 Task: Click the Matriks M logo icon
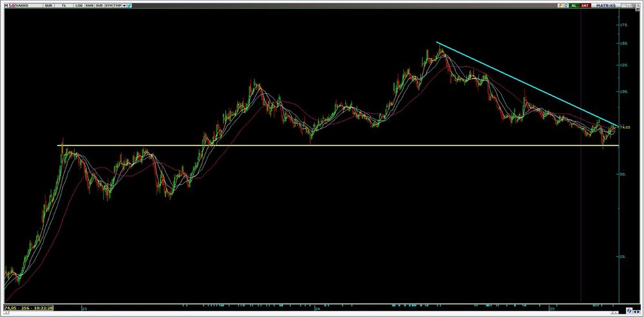coord(6,6)
